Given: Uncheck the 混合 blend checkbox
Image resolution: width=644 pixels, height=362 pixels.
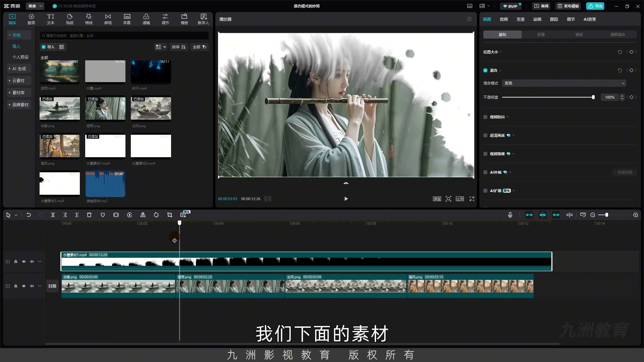Looking at the screenshot, I should (485, 70).
